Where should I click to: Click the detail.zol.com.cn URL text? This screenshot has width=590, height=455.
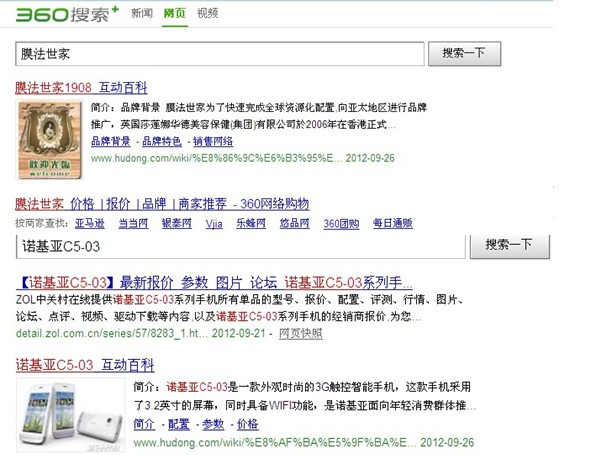pyautogui.click(x=112, y=333)
